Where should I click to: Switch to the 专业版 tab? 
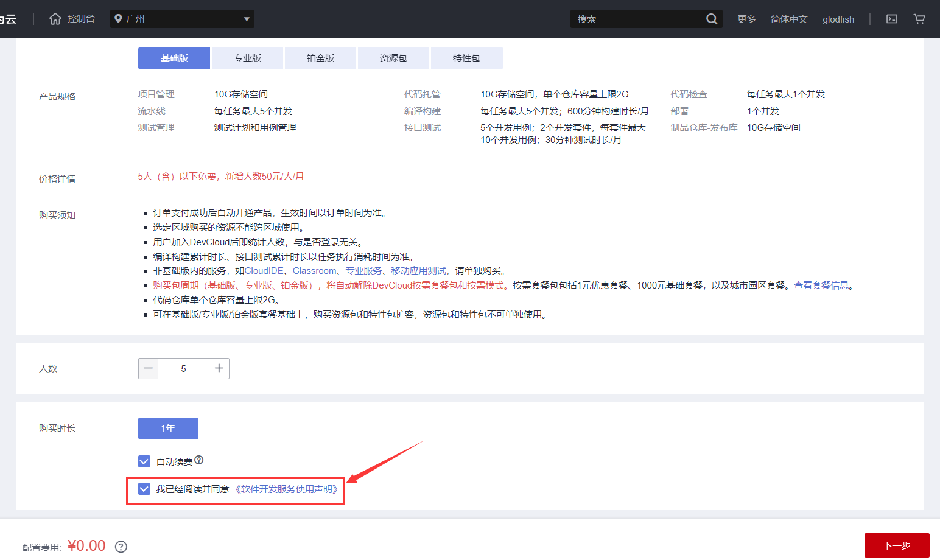tap(247, 58)
